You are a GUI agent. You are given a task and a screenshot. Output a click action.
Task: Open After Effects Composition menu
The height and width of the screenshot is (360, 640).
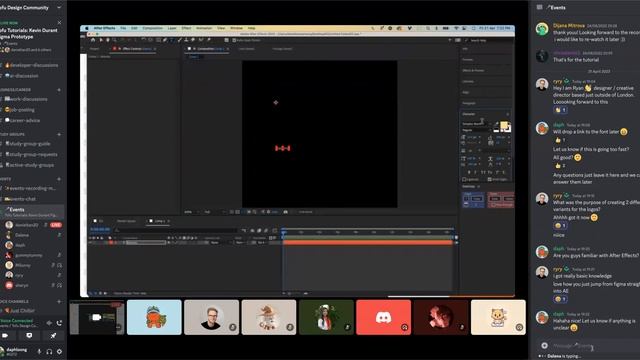click(152, 28)
